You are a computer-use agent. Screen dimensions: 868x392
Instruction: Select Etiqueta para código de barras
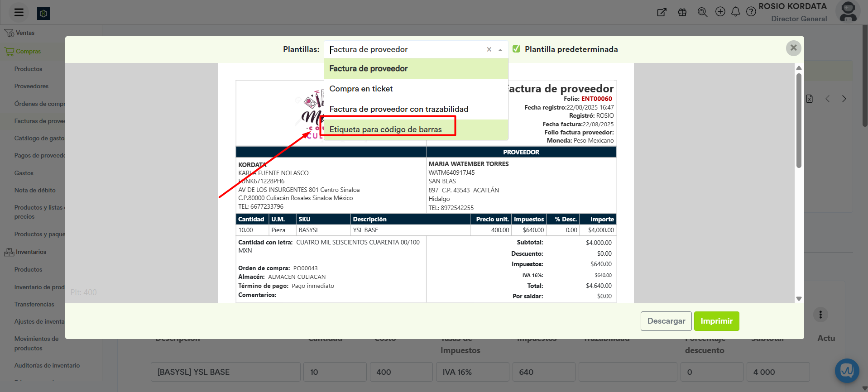coord(385,129)
